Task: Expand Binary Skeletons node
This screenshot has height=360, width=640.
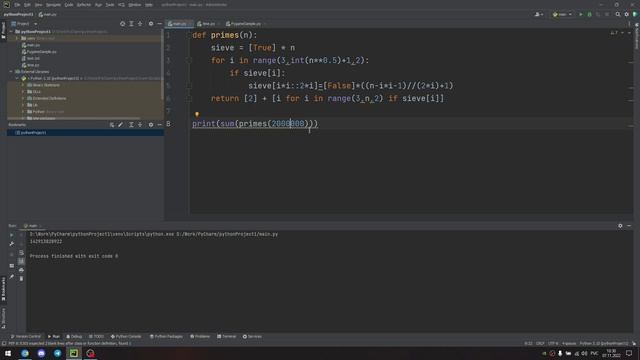Action: click(23, 85)
